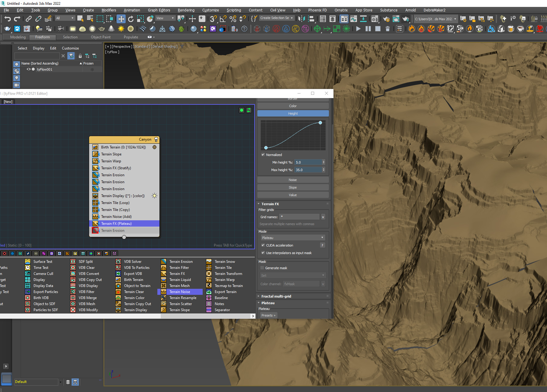Click the pause simulation button in toolbar

(368, 29)
